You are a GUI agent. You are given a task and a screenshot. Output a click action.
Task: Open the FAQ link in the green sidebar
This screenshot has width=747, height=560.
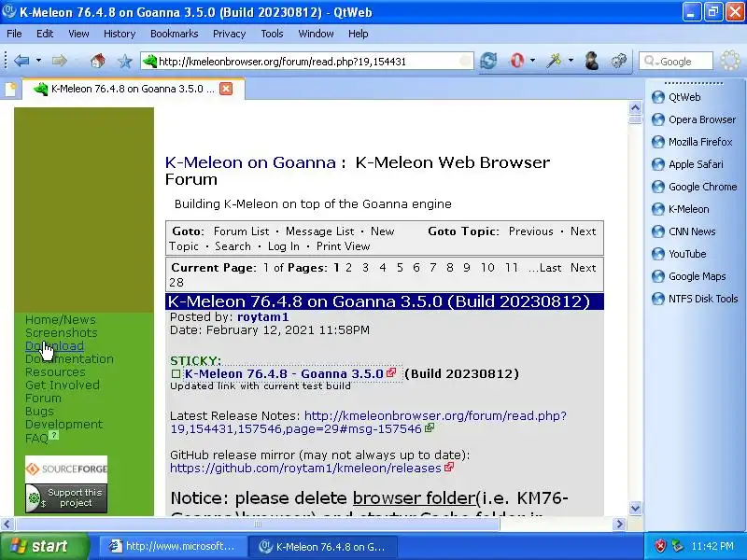coord(36,438)
